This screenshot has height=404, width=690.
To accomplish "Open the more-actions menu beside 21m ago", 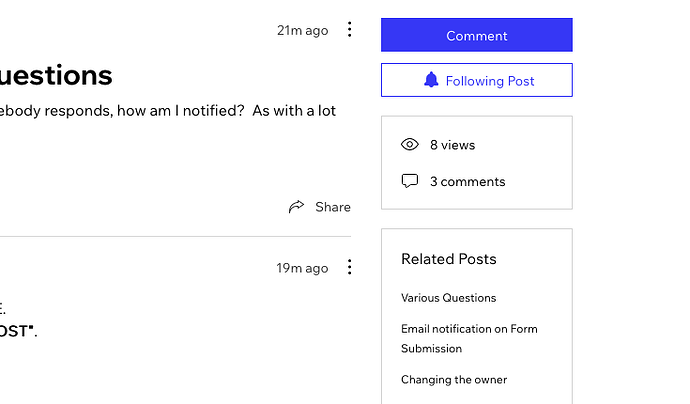I will 349,30.
